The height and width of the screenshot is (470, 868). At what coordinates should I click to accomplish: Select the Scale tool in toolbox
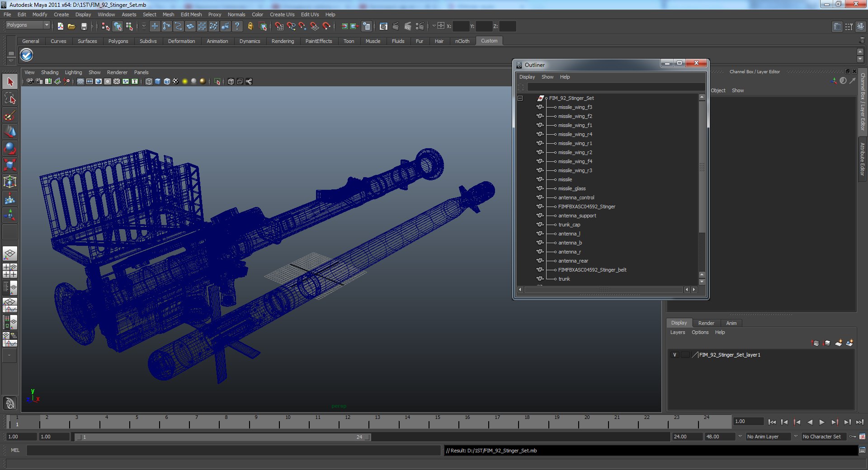coord(10,165)
